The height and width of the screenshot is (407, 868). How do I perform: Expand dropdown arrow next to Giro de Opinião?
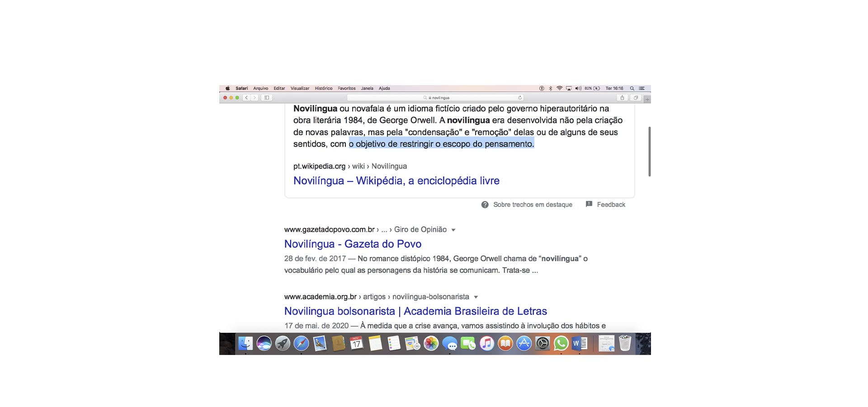(x=453, y=230)
